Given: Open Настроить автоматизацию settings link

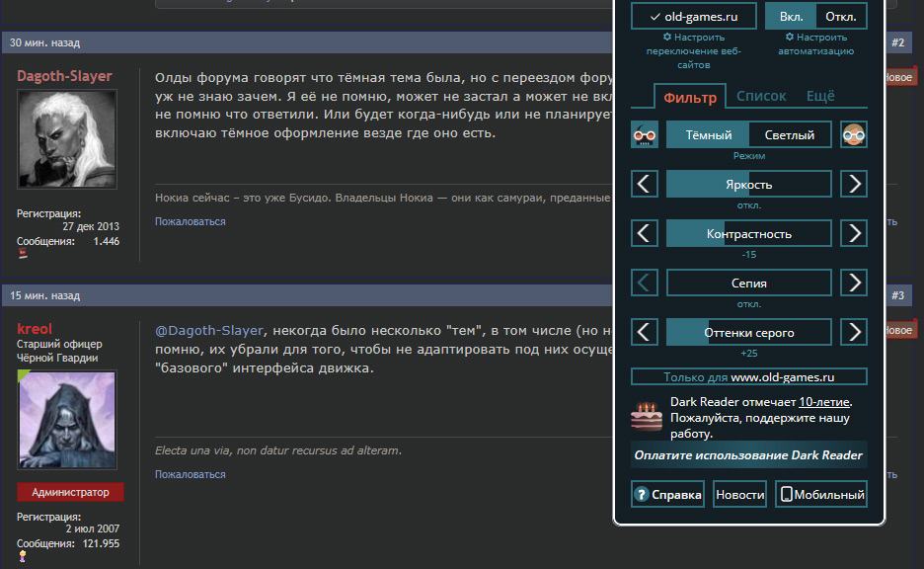Looking at the screenshot, I should pyautogui.click(x=815, y=43).
